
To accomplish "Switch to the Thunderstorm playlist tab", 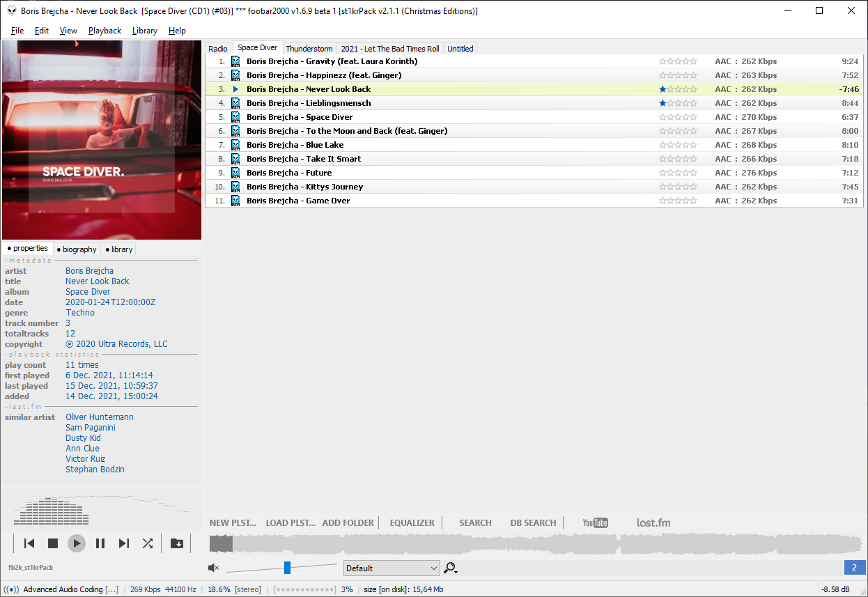I will [x=309, y=49].
